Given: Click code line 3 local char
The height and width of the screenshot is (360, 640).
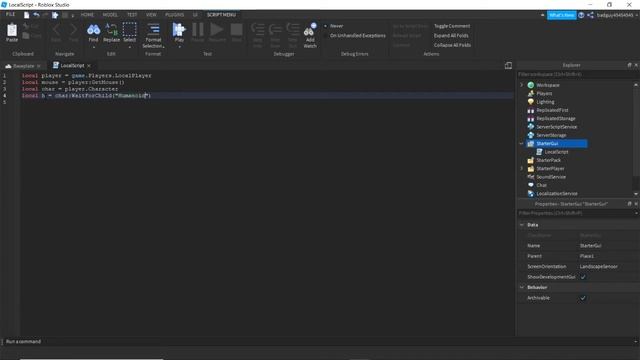Looking at the screenshot, I should point(70,89).
